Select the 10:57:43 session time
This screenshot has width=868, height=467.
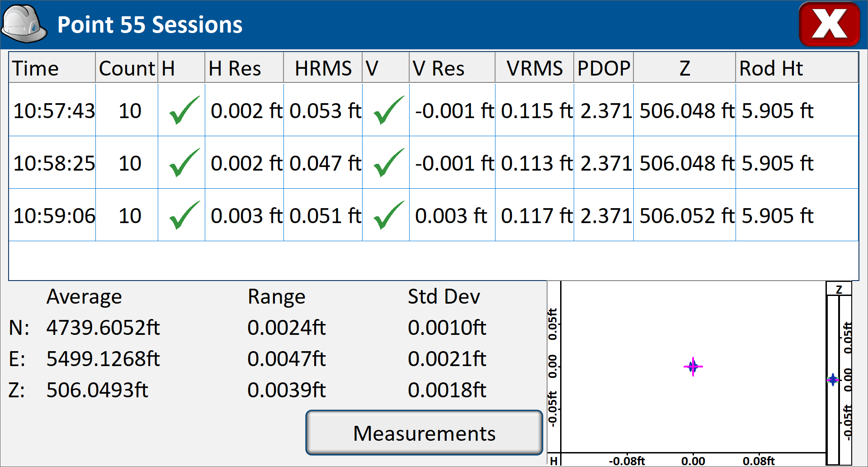point(54,111)
